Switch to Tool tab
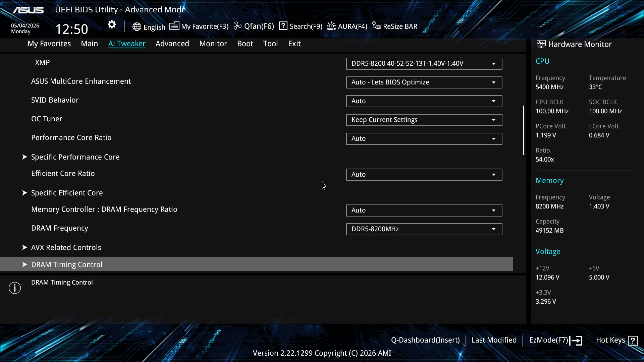 tap(270, 44)
